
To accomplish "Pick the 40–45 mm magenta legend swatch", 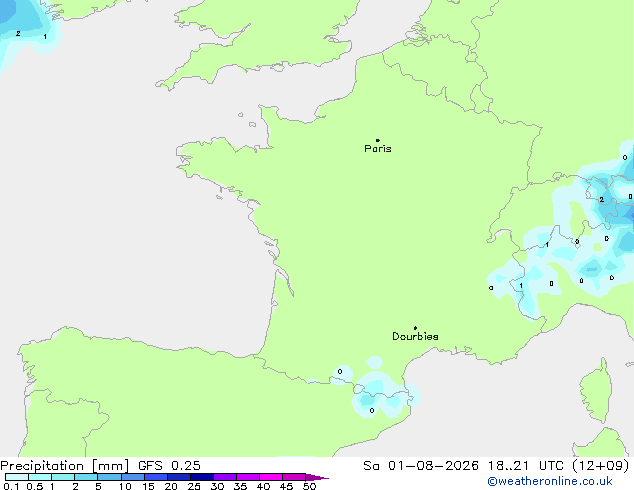I will [x=271, y=477].
